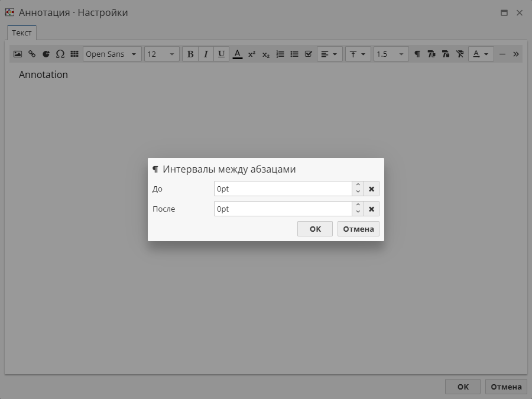This screenshot has width=532, height=399.
Task: Select the insert hyperlink icon
Action: (31, 54)
